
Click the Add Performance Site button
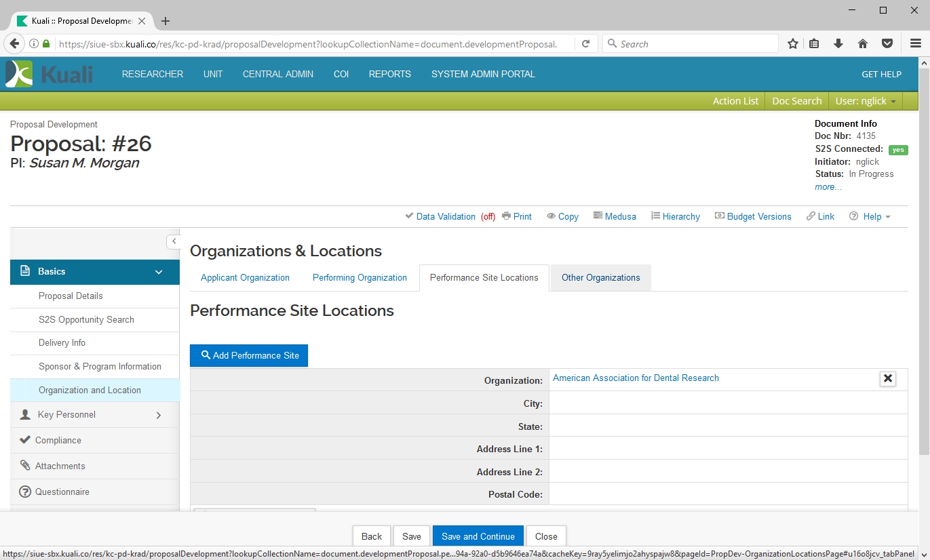coord(249,356)
